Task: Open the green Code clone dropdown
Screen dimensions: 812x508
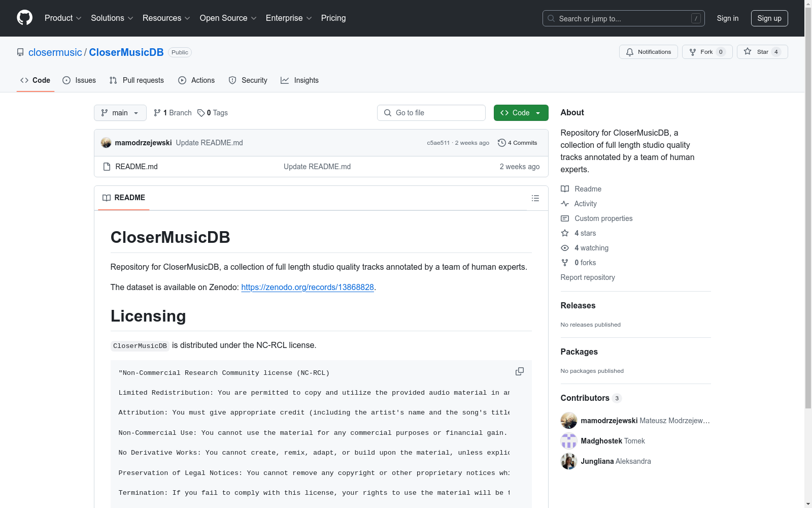Action: [x=521, y=113]
